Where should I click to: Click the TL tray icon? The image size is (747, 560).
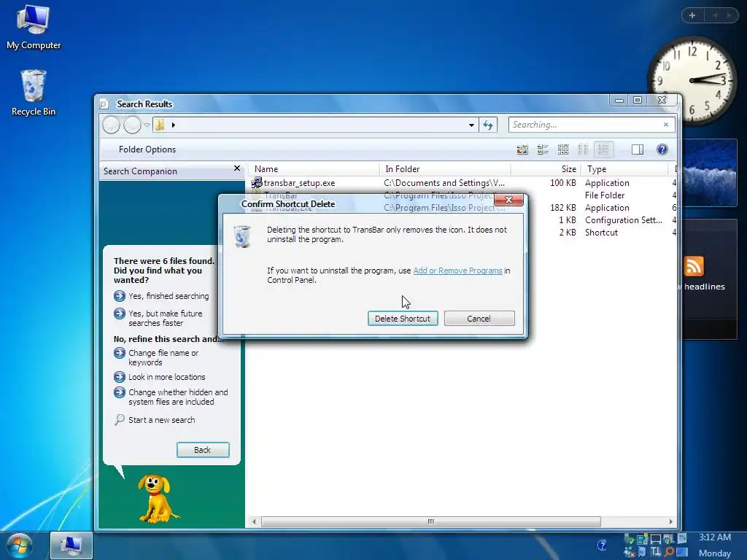tap(656, 551)
